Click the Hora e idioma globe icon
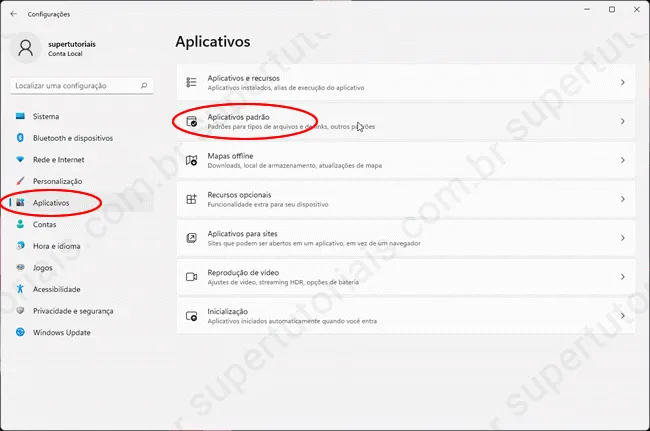650x431 pixels. coord(20,246)
